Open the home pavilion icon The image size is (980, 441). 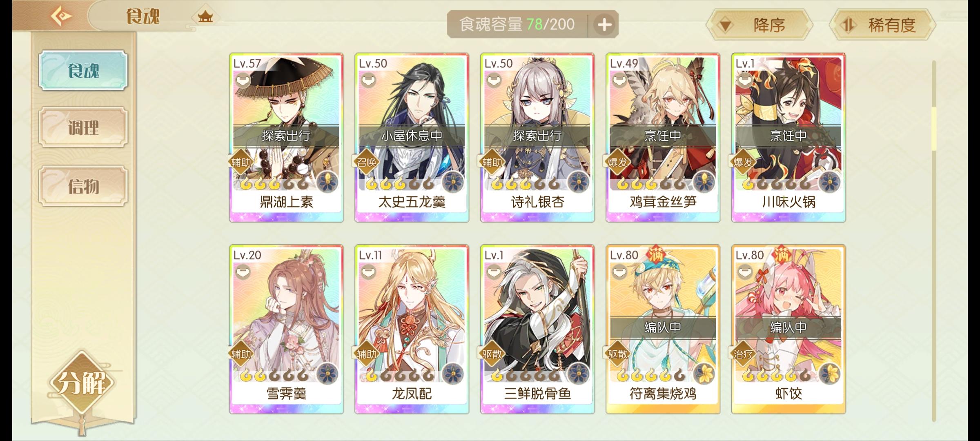point(205,17)
